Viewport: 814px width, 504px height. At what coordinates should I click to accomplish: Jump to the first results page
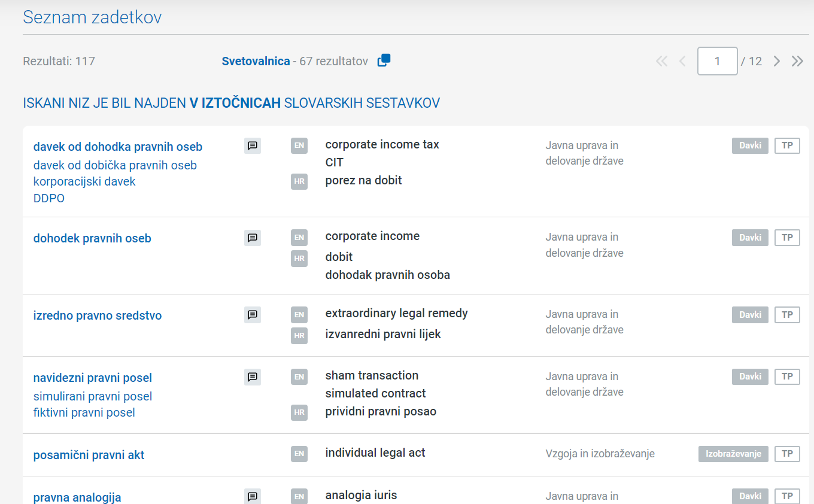661,61
